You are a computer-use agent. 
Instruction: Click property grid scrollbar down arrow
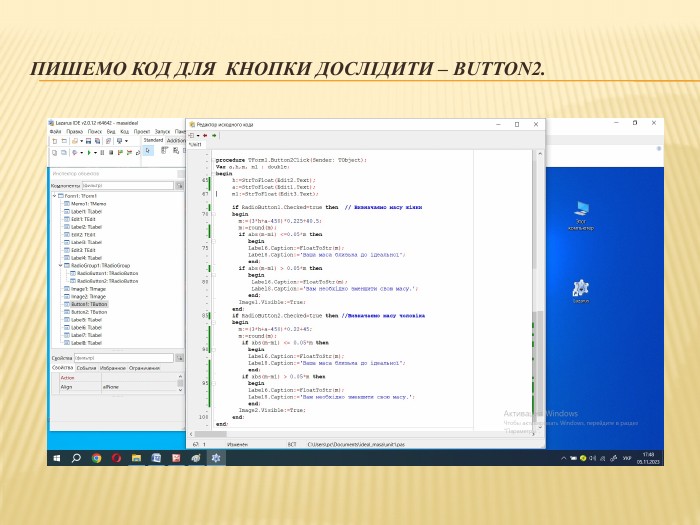180,390
